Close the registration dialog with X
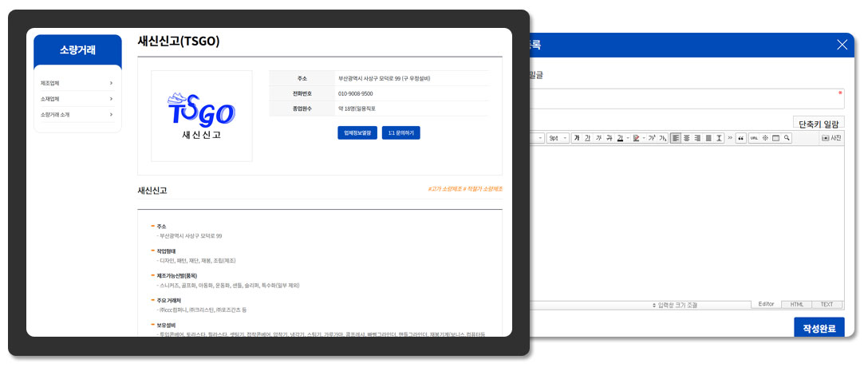Viewport: 868px width, 375px height. click(x=842, y=45)
